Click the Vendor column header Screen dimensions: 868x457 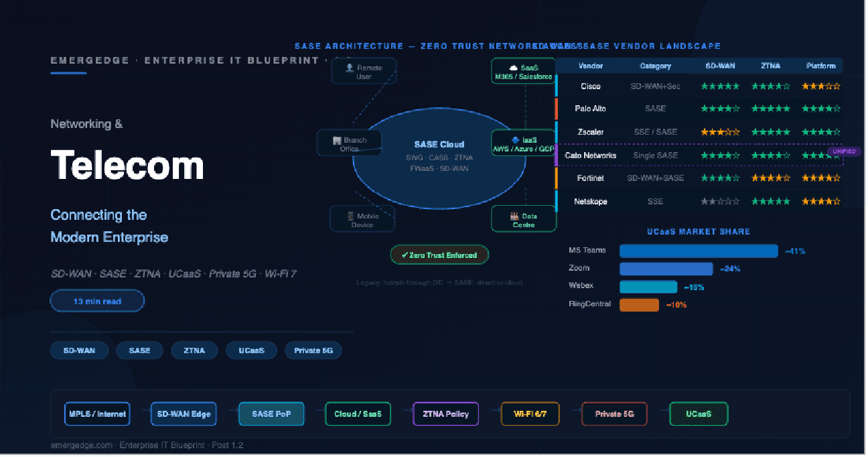tap(591, 66)
